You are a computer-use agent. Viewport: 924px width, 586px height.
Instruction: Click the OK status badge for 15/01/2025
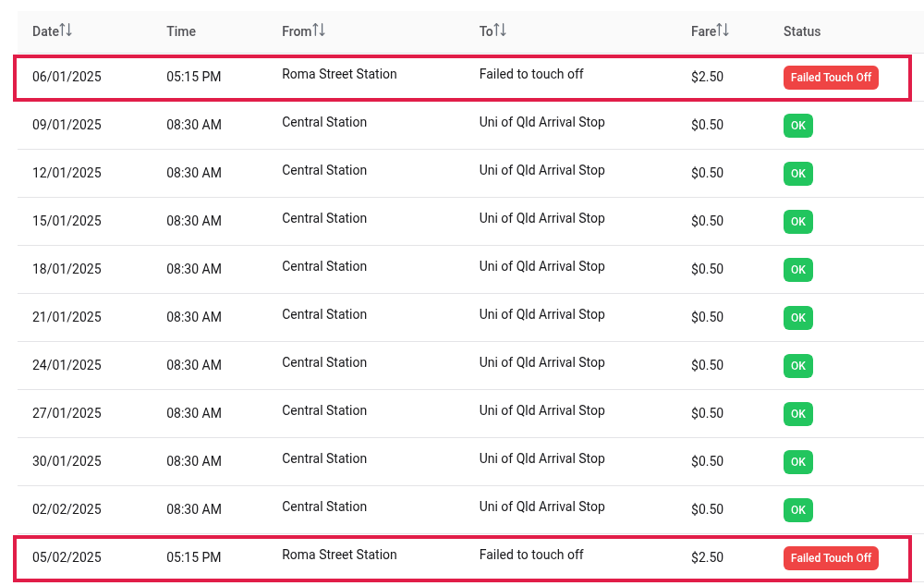[x=798, y=222]
